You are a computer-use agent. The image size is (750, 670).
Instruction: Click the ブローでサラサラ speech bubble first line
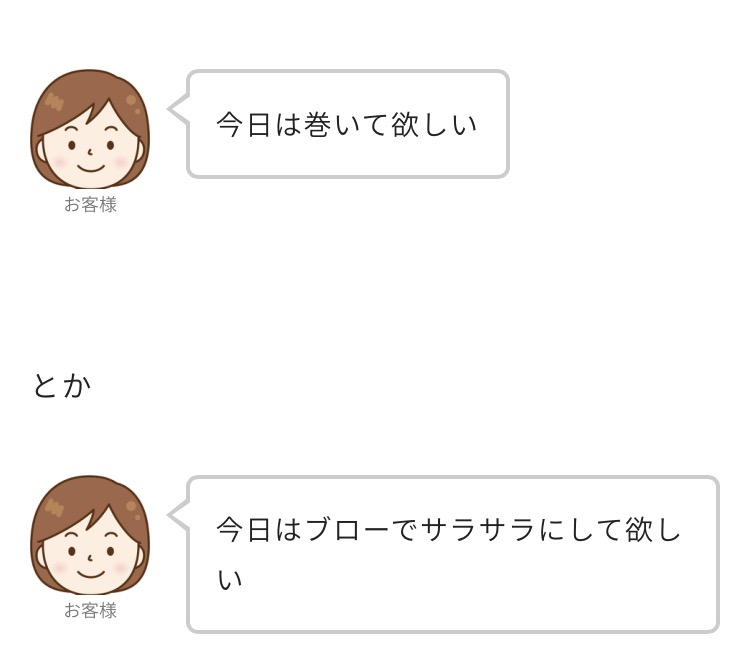coord(448,530)
